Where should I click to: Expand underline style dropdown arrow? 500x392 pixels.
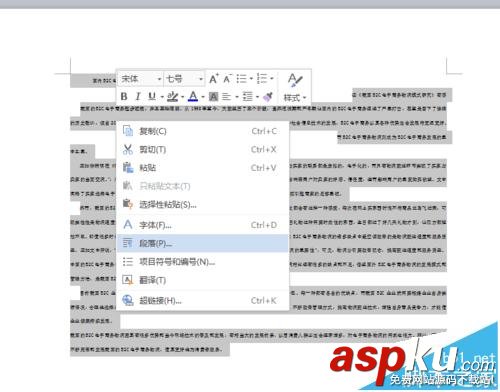pyautogui.click(x=162, y=97)
